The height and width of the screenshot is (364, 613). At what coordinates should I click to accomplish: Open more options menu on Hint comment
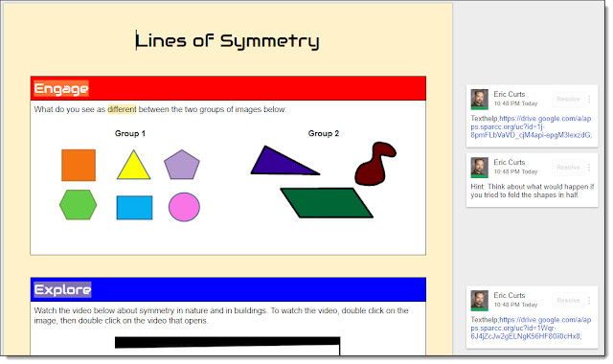pos(589,168)
